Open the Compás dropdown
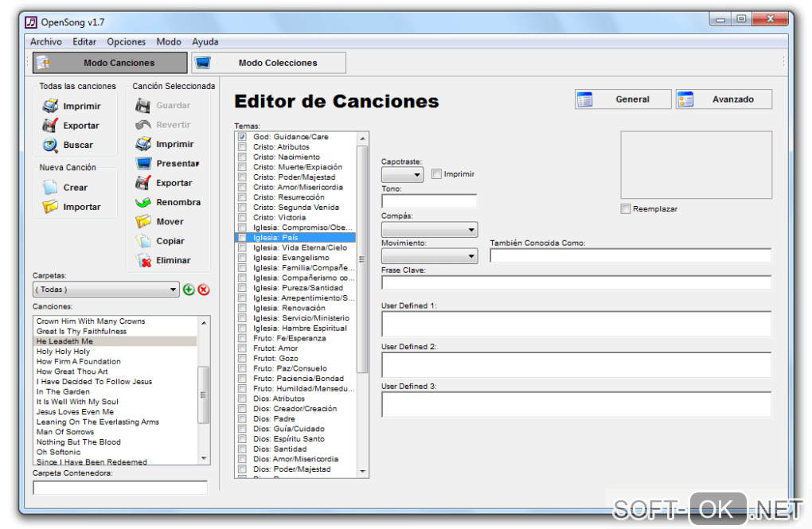 (429, 229)
